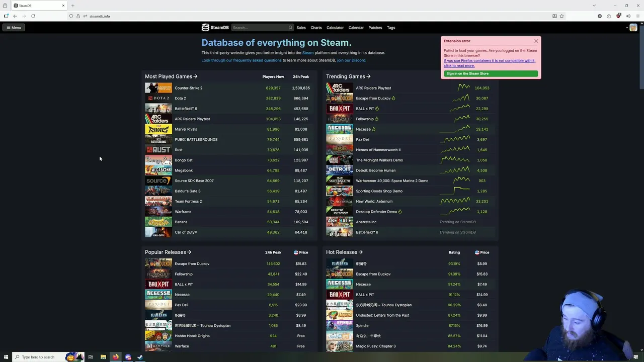Click the Megabonk game icon
Image resolution: width=644 pixels, height=362 pixels.
click(158, 170)
